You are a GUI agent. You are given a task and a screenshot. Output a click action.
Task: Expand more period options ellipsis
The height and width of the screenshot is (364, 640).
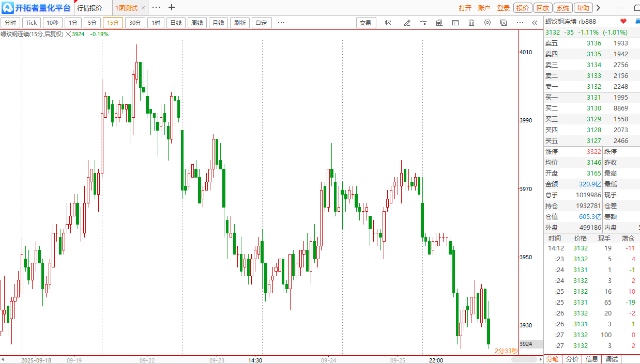[x=281, y=23]
